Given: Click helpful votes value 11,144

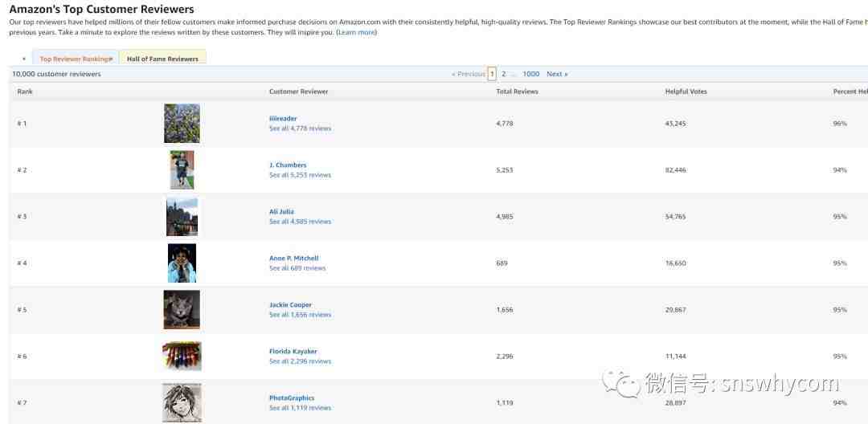Looking at the screenshot, I should [675, 356].
